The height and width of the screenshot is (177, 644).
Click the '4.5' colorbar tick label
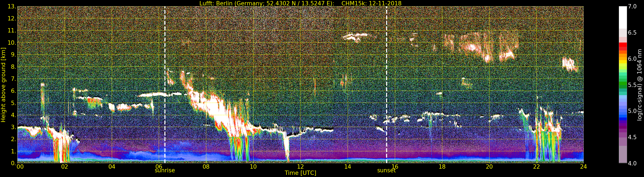click(x=632, y=137)
